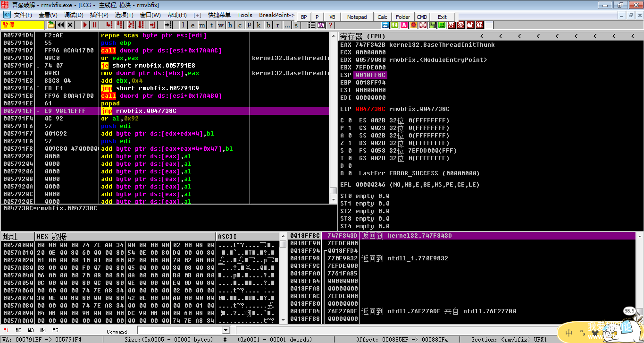This screenshot has width=644, height=343.
Task: Click the red question mark help icon
Action: point(331,25)
